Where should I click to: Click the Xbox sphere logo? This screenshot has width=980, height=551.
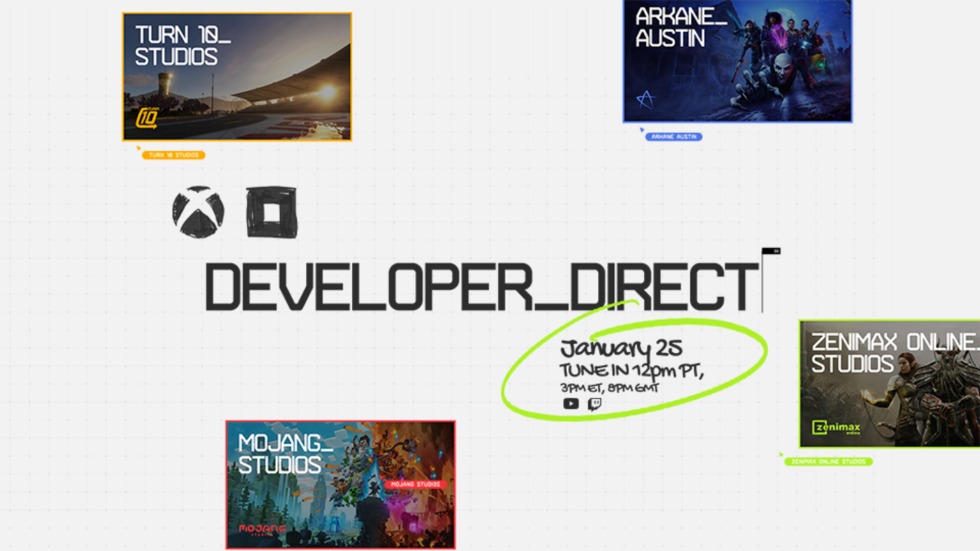point(198,212)
